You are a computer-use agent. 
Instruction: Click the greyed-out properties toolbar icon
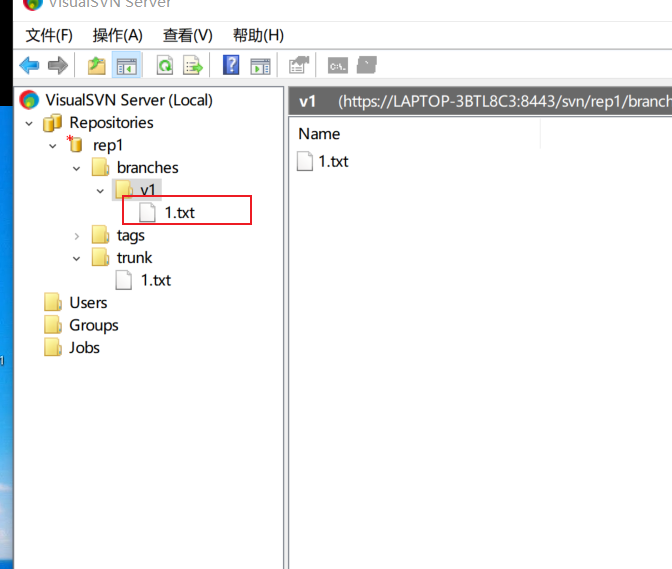click(299, 65)
